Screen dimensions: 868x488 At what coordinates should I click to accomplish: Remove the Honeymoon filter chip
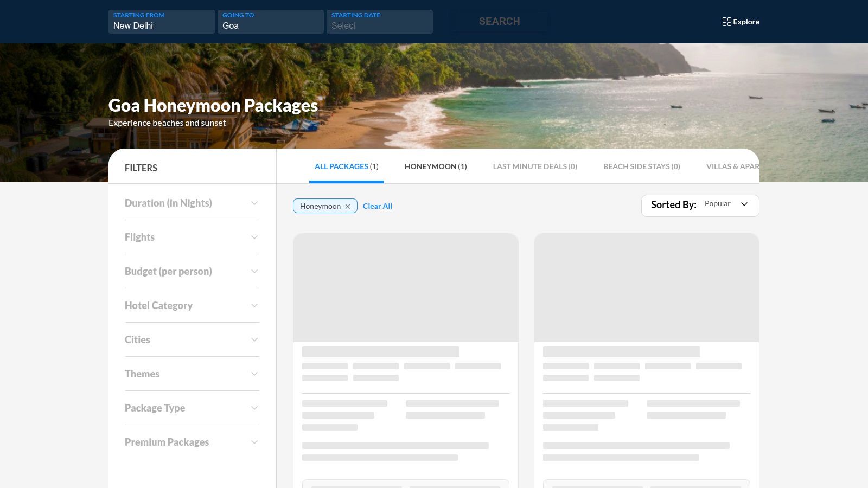(x=348, y=207)
